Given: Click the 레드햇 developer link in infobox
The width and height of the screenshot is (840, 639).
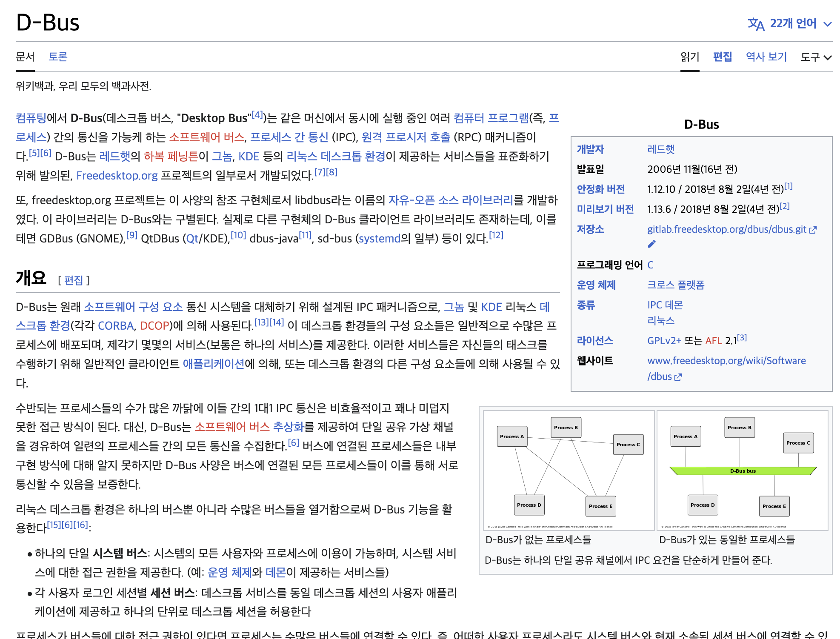Looking at the screenshot, I should pos(660,149).
